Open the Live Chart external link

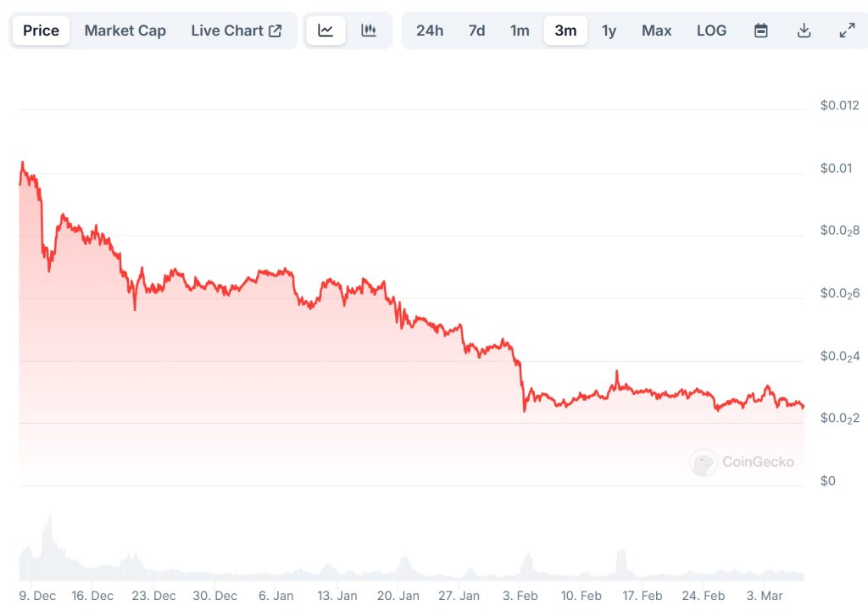(x=236, y=31)
